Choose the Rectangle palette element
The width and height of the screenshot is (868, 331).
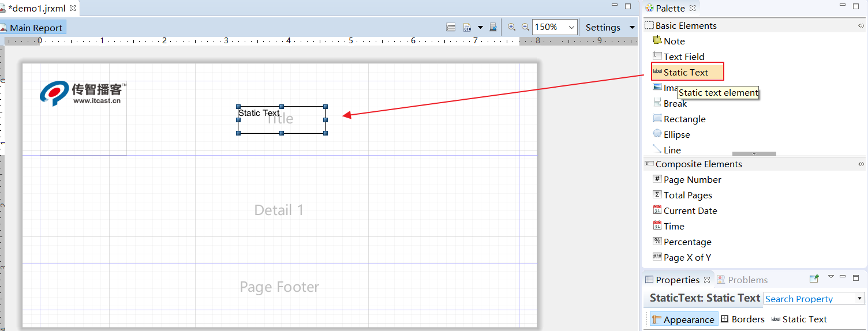point(679,119)
